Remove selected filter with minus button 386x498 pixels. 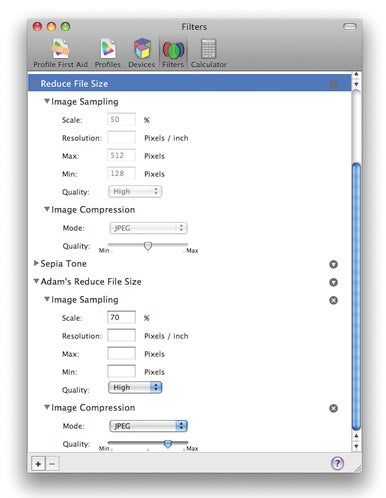click(x=52, y=464)
